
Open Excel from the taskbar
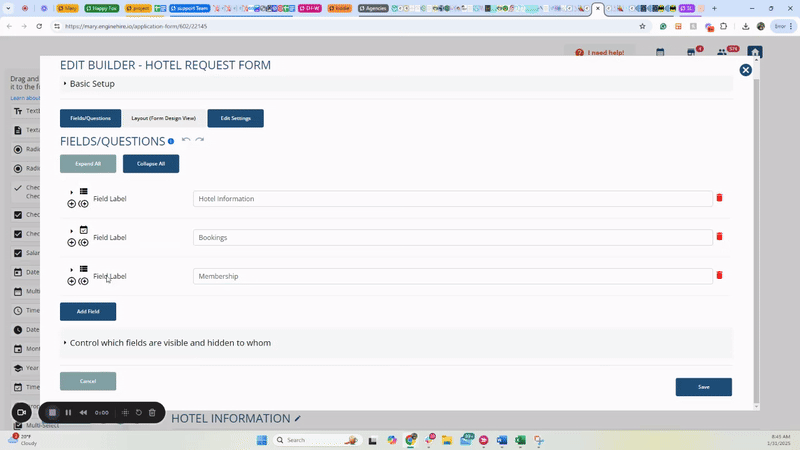pyautogui.click(x=520, y=440)
